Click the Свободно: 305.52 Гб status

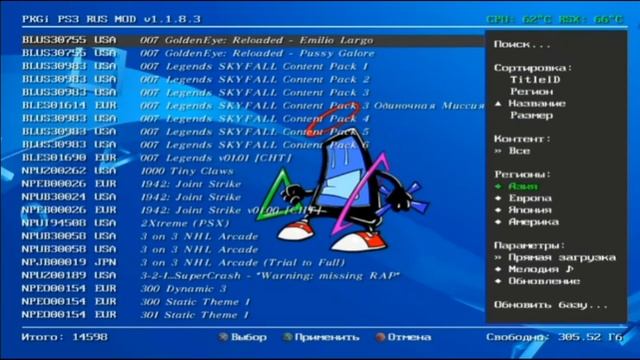click(554, 337)
